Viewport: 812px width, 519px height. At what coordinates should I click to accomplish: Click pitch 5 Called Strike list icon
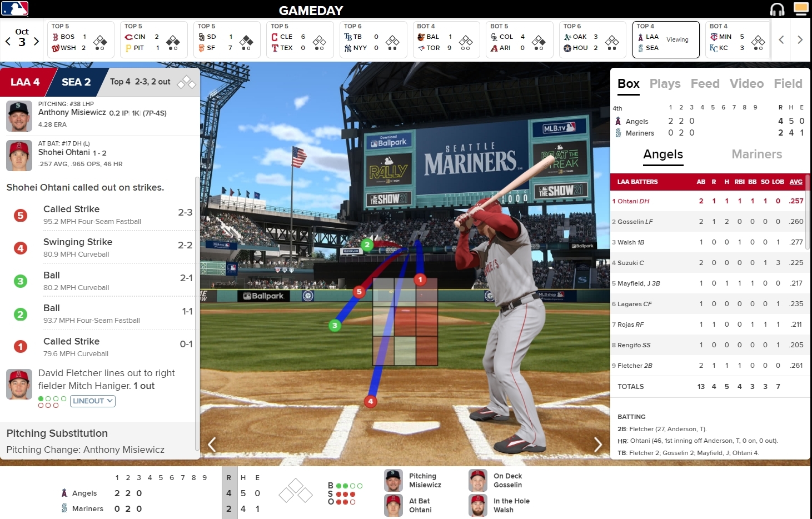[x=21, y=215]
